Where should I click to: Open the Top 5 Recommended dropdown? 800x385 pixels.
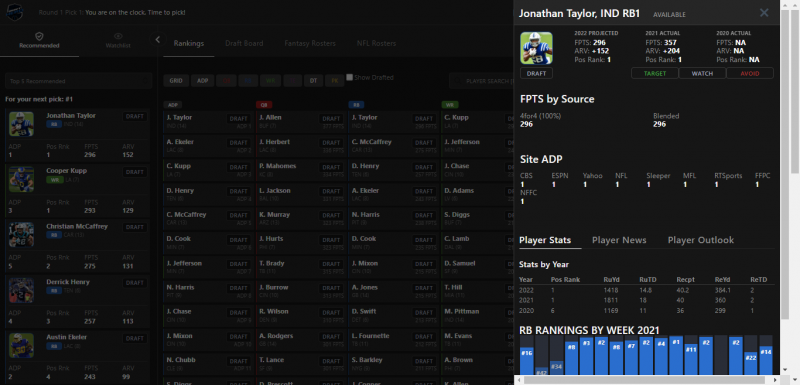point(79,81)
